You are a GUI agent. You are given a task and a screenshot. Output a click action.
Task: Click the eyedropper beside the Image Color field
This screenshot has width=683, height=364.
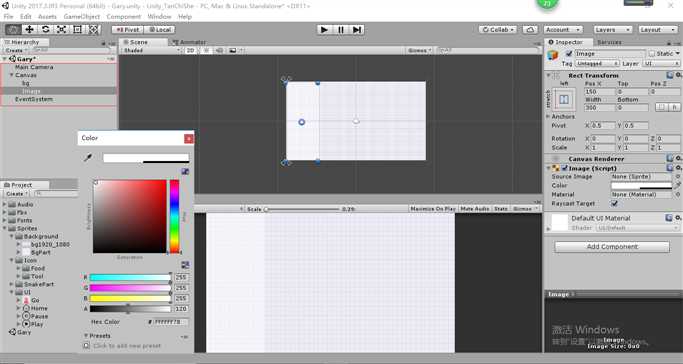point(677,185)
